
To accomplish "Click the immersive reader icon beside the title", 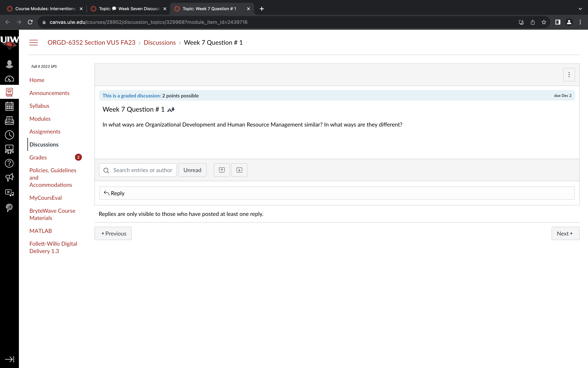I will (171, 110).
